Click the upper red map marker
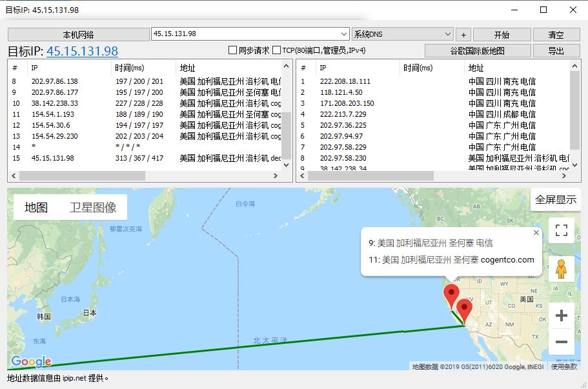The width and height of the screenshot is (588, 389). tap(451, 293)
